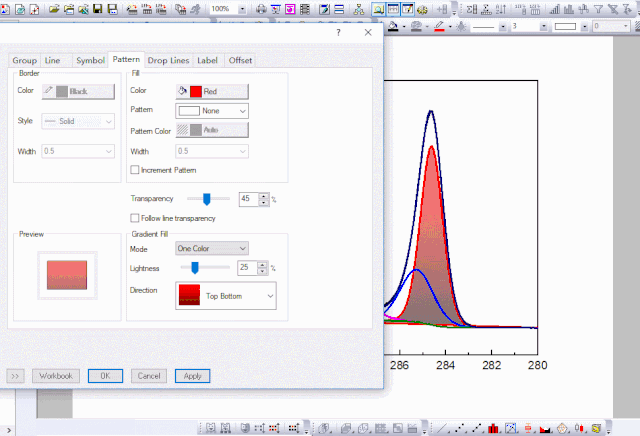Click the new project icon at top left
The height and width of the screenshot is (436, 640).
(x=6, y=9)
